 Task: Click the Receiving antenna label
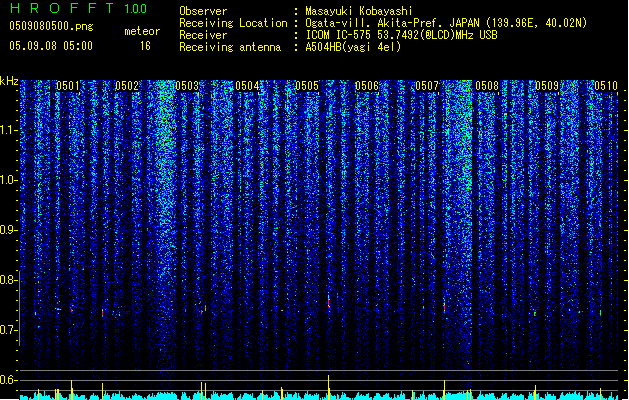coord(230,47)
